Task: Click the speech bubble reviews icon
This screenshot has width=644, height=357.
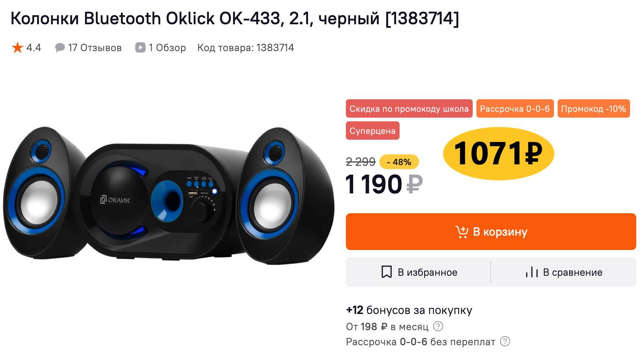Action: tap(60, 48)
